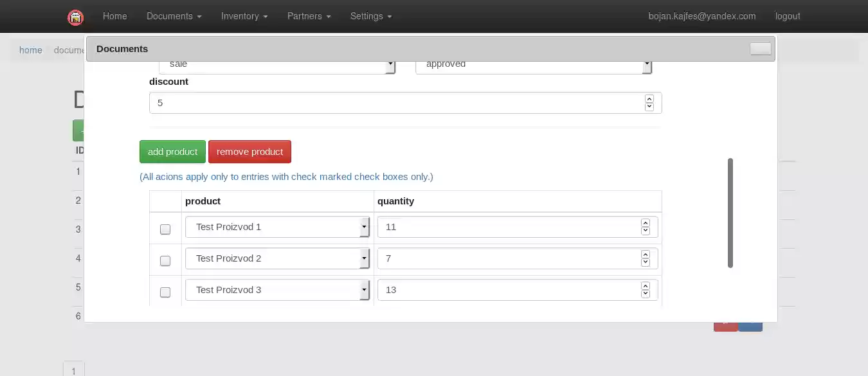
Task: Click the application logo in the navbar
Action: 75,16
